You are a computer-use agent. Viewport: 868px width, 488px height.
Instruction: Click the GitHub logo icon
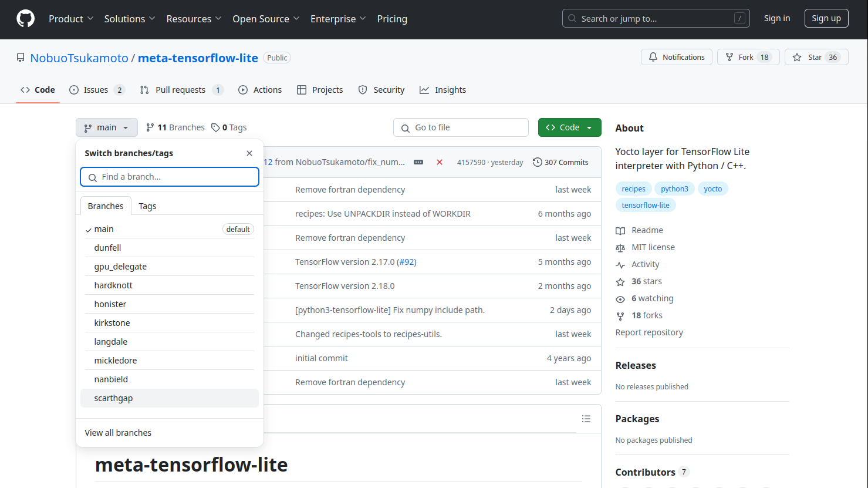(25, 19)
